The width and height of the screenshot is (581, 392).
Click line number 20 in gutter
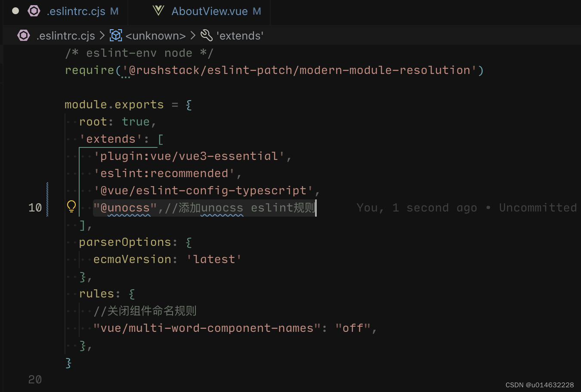(x=35, y=380)
